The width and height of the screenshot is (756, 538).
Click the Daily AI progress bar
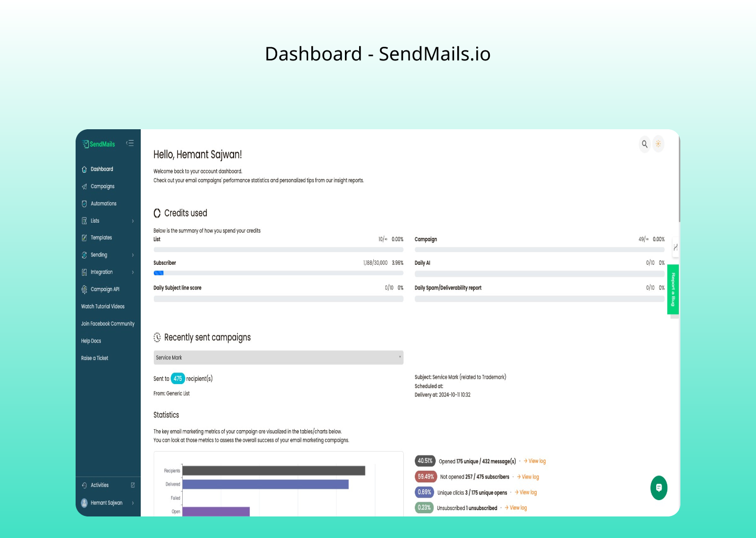(540, 274)
